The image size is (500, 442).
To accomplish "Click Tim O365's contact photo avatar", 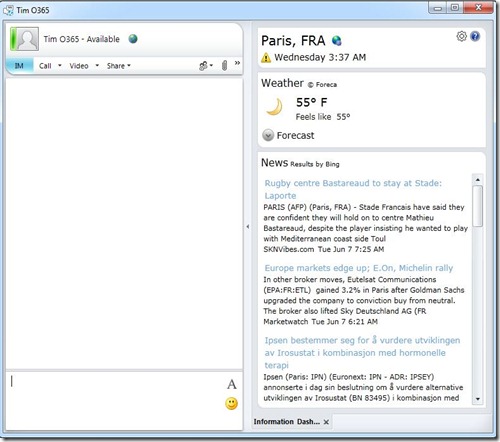I will tap(24, 39).
